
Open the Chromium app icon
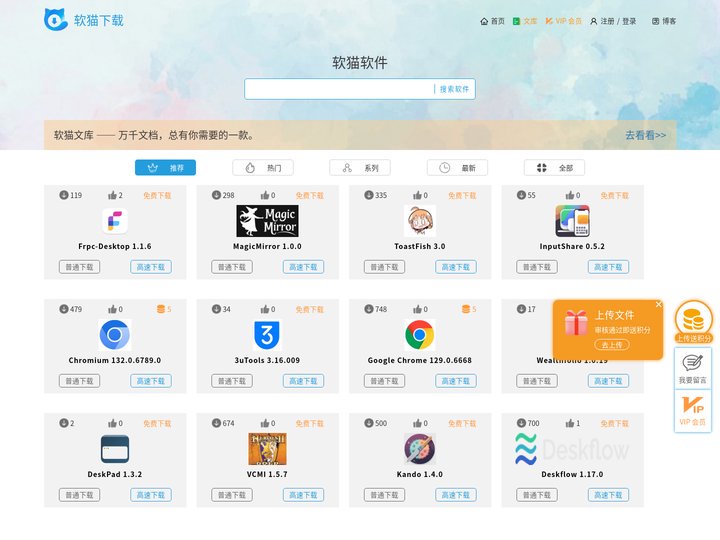(x=115, y=335)
